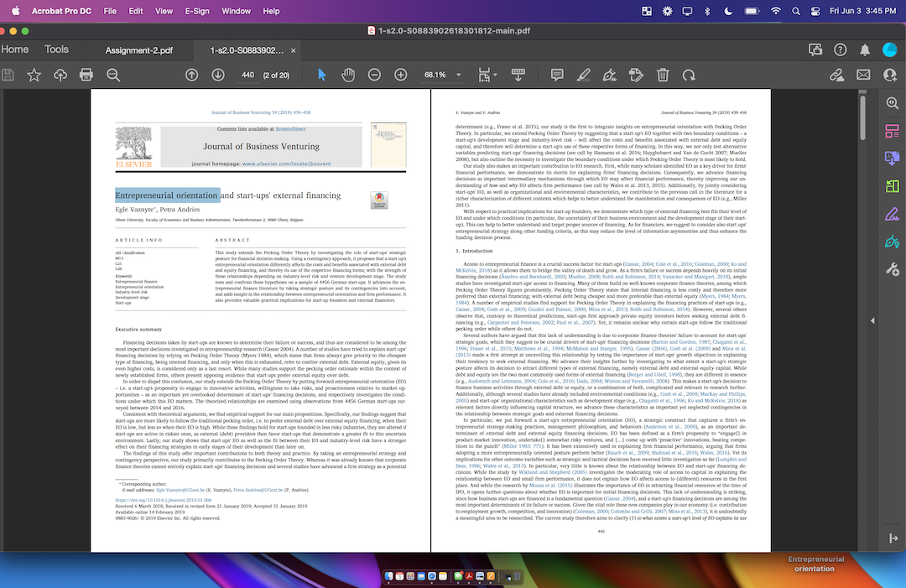Click the Save file icon
The image size is (906, 588).
8,75
